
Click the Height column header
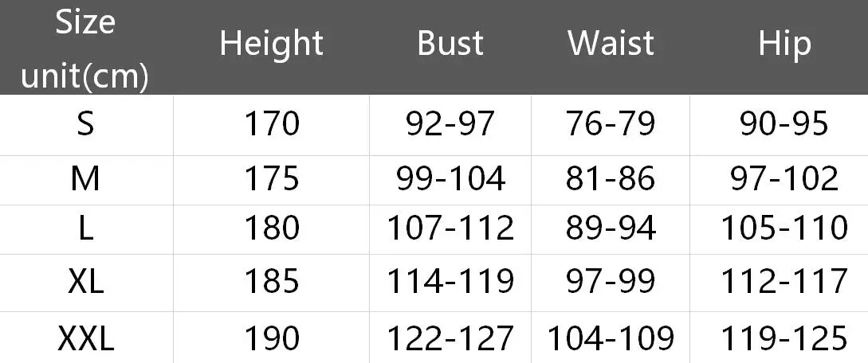(271, 45)
